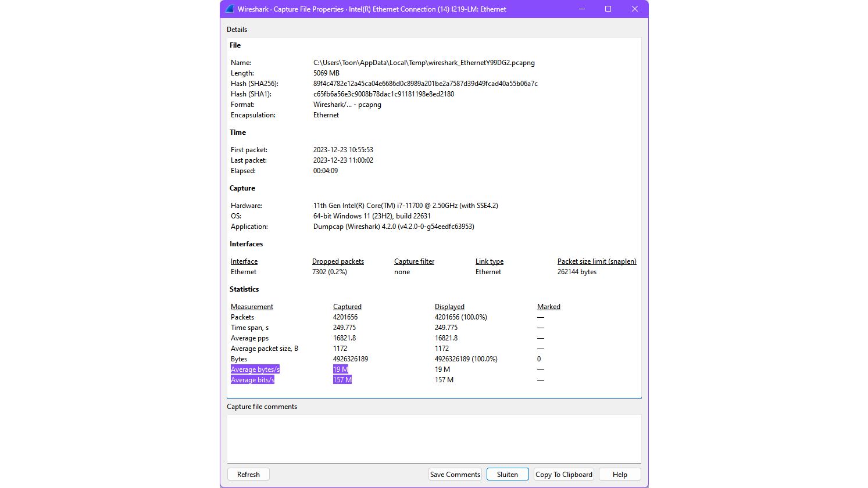Click the Dropped packets column header
Viewport: 868px width, 488px height.
[x=338, y=261]
